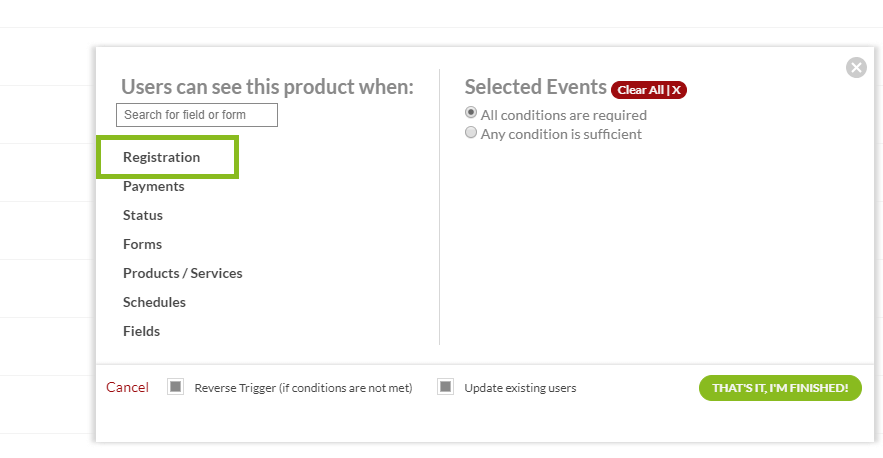
Task: Tick the Reverse Trigger checkbox
Action: coord(176,387)
